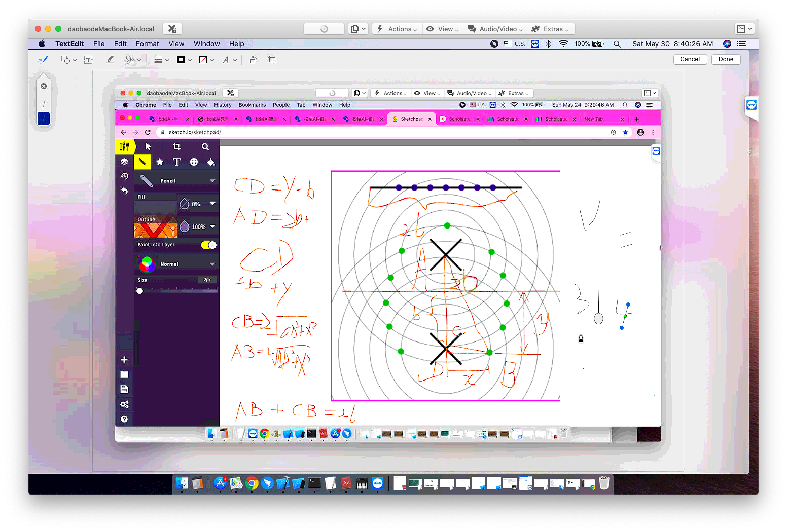Screen dimensions: 787x532
Task: Click the Crop icon in Markup toolbar
Action: pyautogui.click(x=272, y=60)
